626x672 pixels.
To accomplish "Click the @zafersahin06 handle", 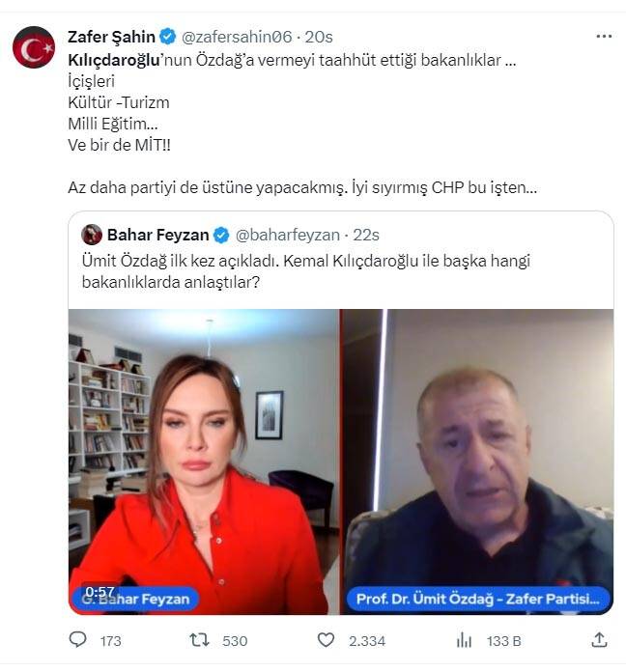I will tap(237, 37).
